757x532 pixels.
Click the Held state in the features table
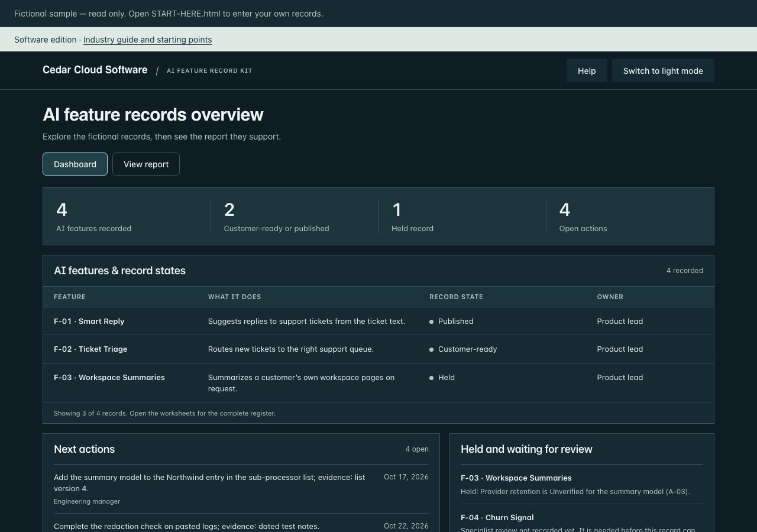pos(447,377)
